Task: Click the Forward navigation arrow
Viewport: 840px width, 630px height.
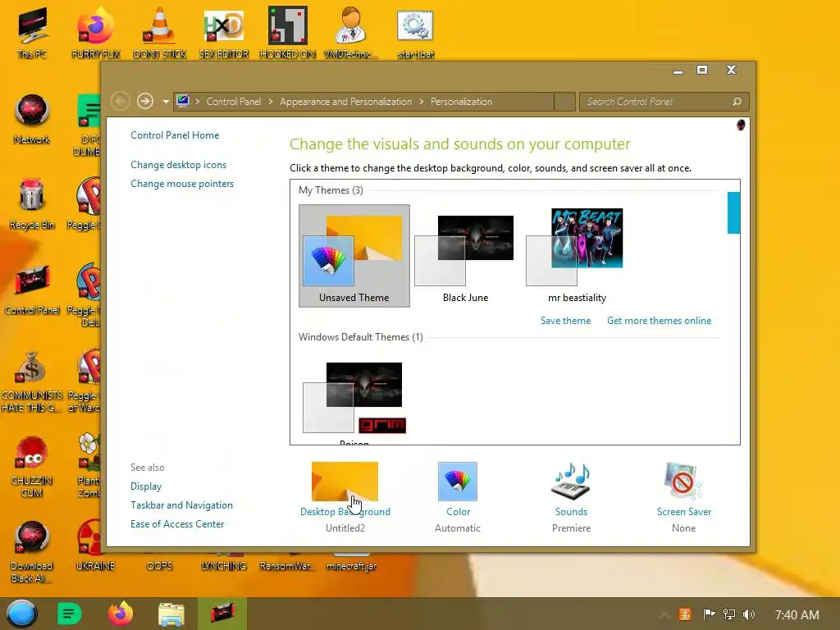Action: pyautogui.click(x=145, y=101)
